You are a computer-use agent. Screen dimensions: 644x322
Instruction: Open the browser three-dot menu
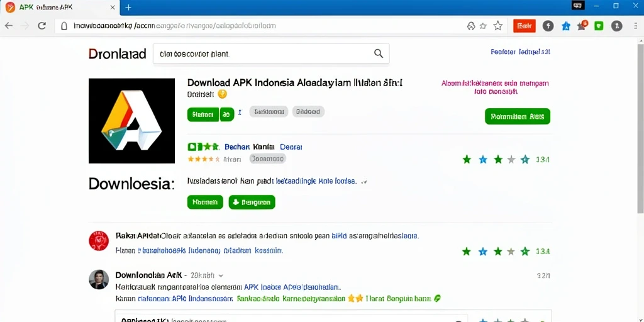point(636,26)
